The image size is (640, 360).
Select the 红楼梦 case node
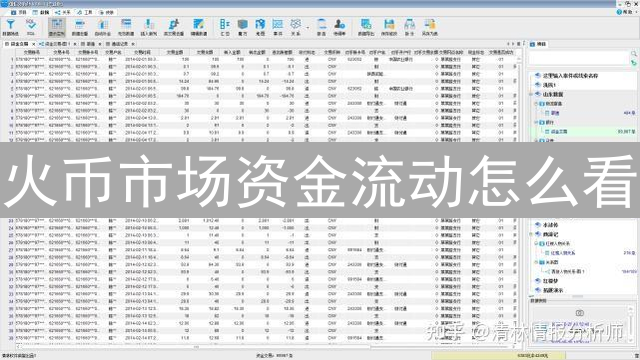[550, 281]
